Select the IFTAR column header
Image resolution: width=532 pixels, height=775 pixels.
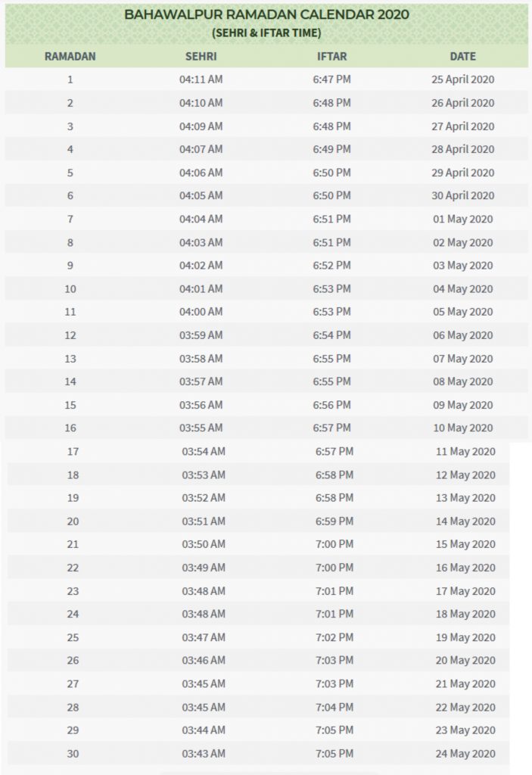coord(332,56)
